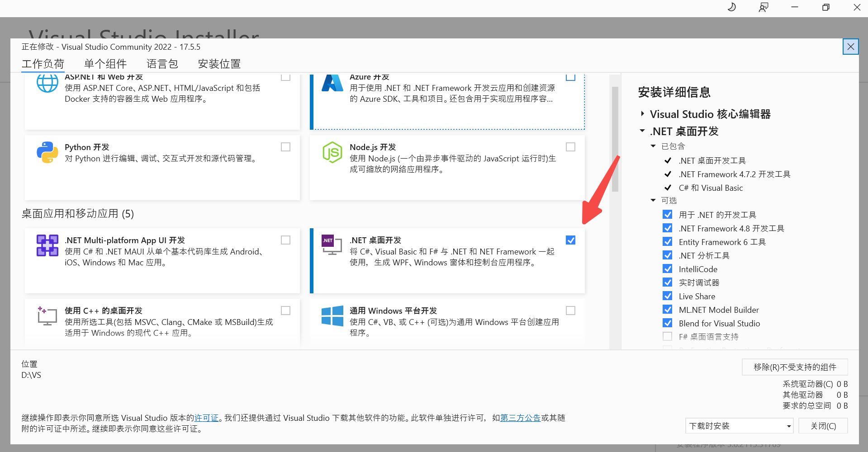This screenshot has width=868, height=452.
Task: Uncheck 用于 .NET 的开发工具 option
Action: click(667, 214)
